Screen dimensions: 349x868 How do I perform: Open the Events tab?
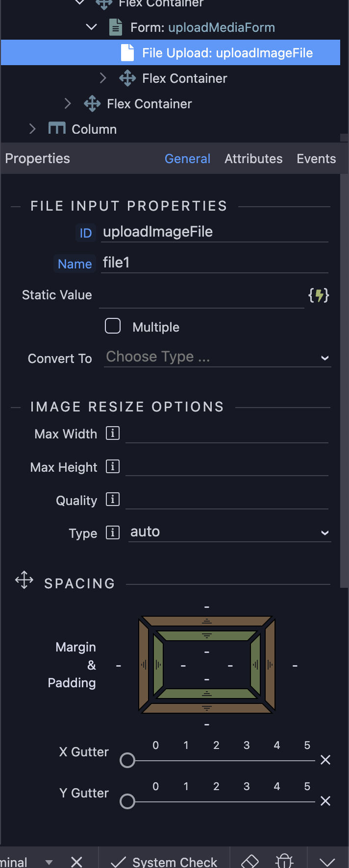(x=316, y=159)
